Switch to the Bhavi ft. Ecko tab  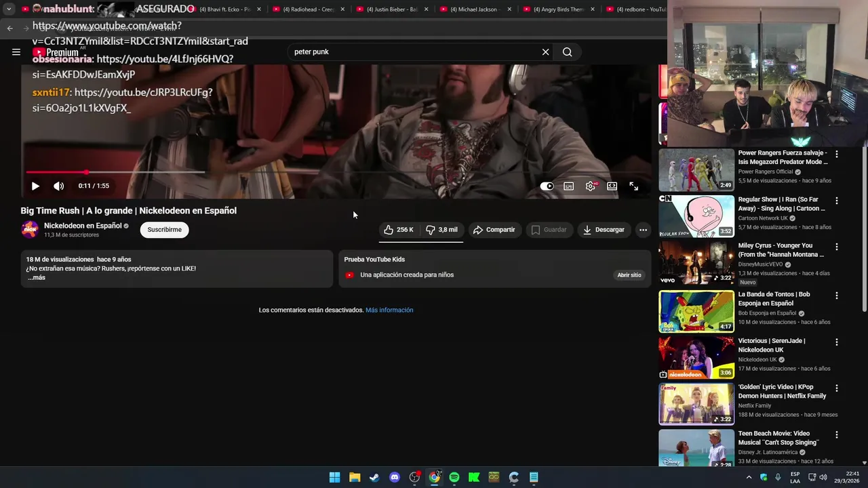click(226, 9)
